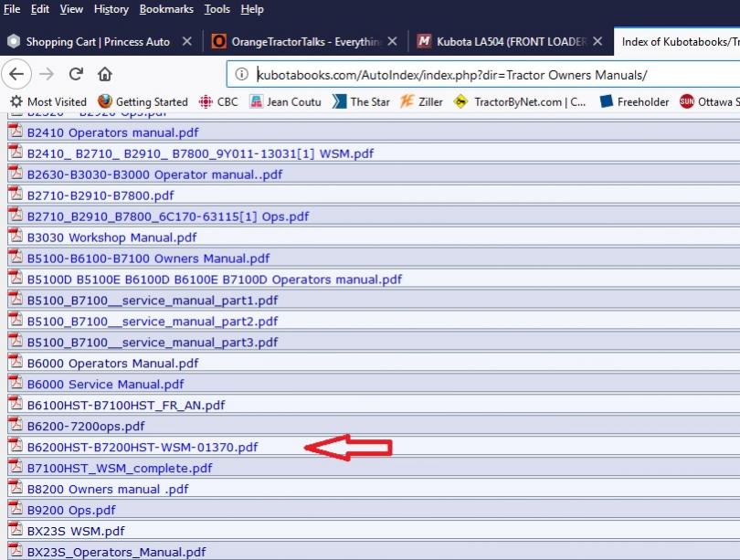Open B2710_B2910_B7800_6C170-63115 Ops.pdf link
Image resolution: width=740 pixels, height=560 pixels.
coord(168,217)
